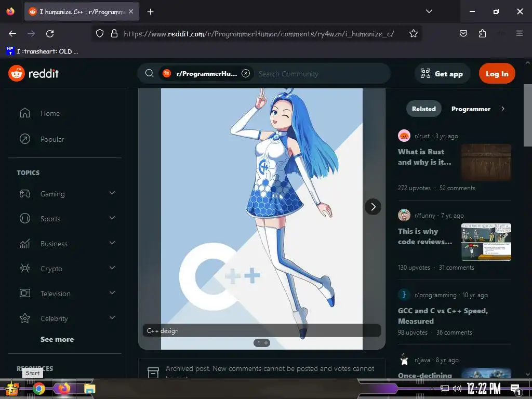Open the Get app button
Image resolution: width=532 pixels, height=399 pixels.
(442, 74)
